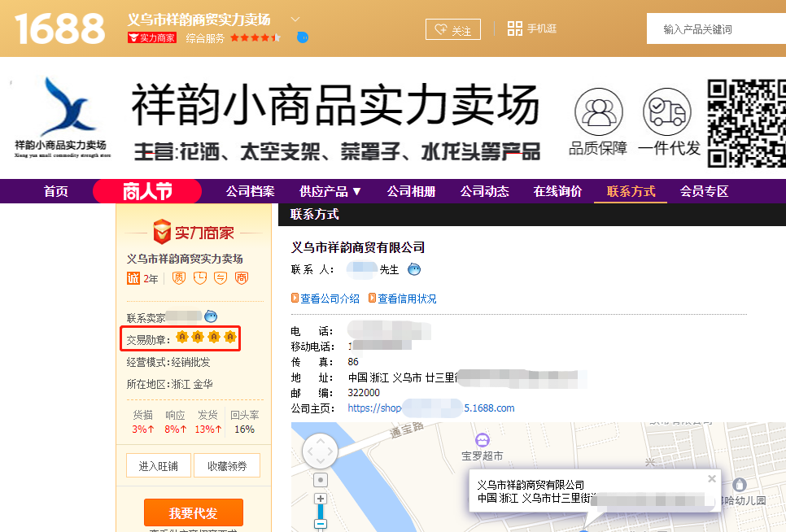
Task: Click the 关注 follow button
Action: [x=453, y=29]
